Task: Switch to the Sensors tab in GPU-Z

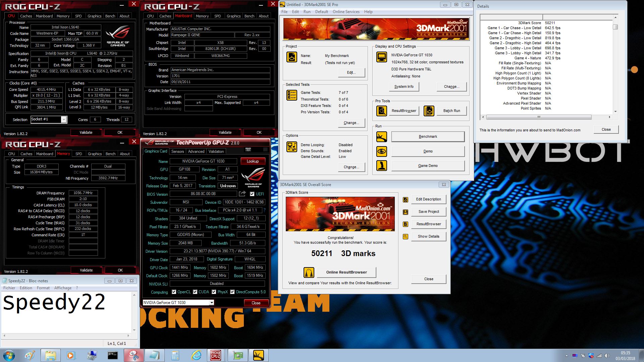Action: 177,152
